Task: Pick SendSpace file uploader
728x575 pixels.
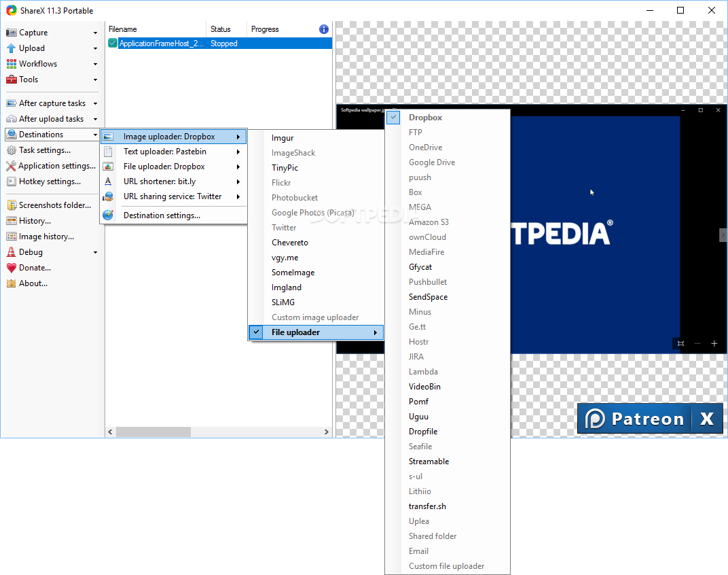Action: [x=448, y=296]
